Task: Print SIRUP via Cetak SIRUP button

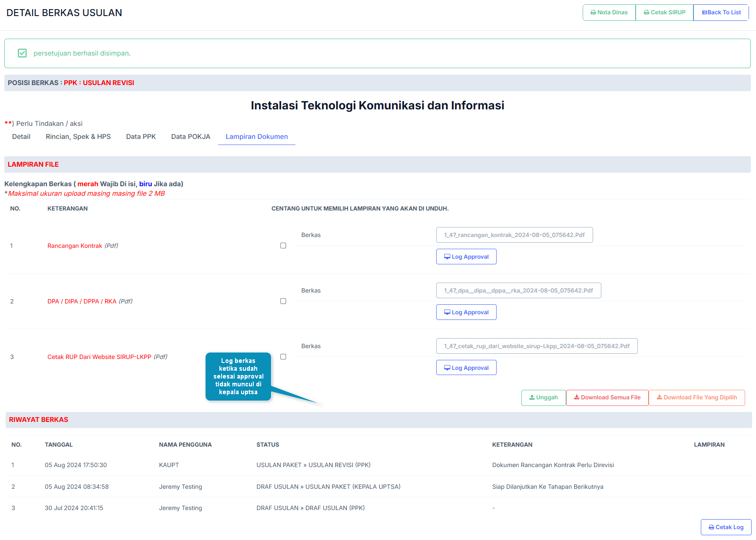Action: click(664, 13)
